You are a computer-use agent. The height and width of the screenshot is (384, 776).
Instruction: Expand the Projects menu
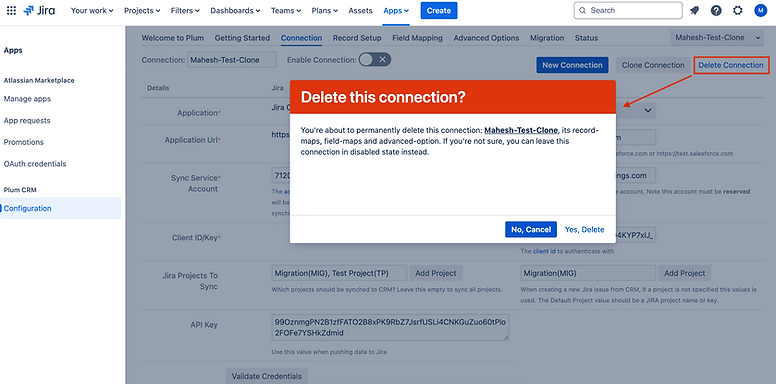click(142, 10)
